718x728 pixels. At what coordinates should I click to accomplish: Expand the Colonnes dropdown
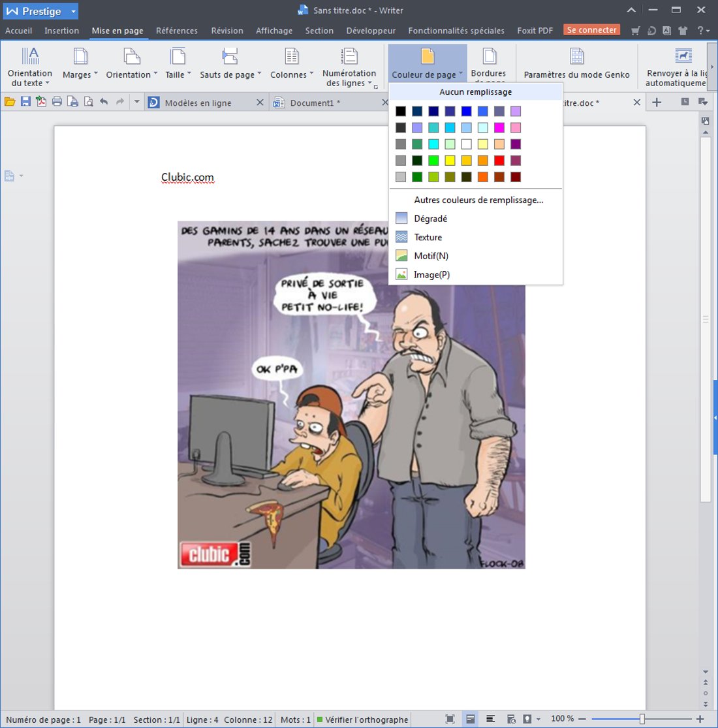tap(292, 63)
